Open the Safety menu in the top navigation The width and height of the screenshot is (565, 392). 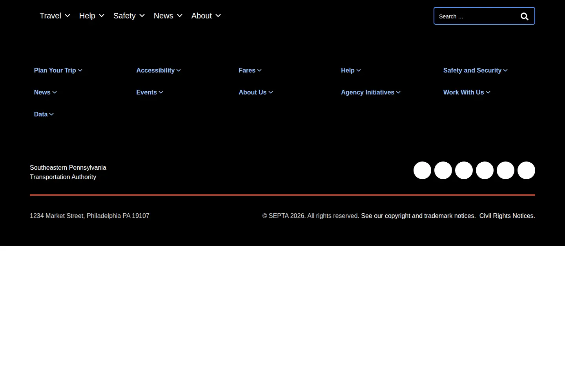point(129,16)
